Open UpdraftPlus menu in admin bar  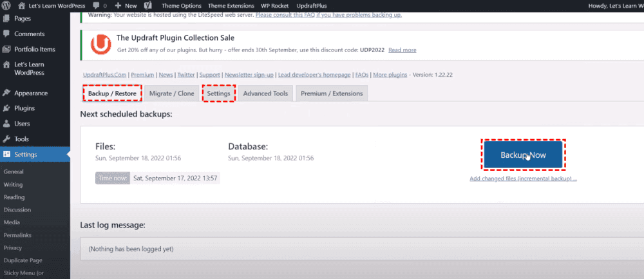pos(312,6)
